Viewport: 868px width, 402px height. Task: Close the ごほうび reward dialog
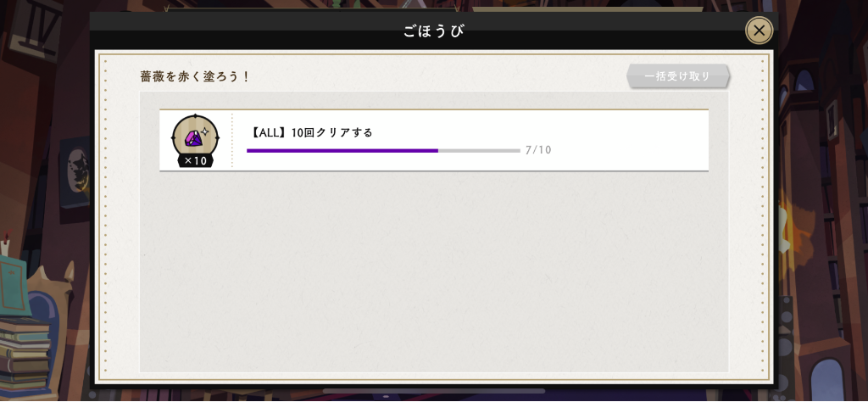(x=759, y=31)
